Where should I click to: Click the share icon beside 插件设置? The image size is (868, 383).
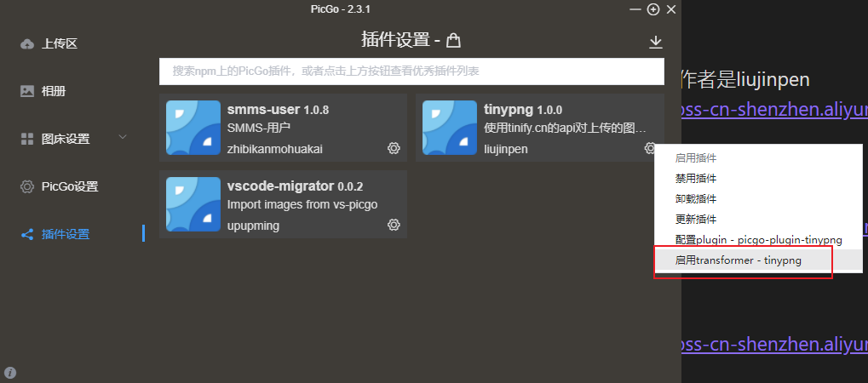(x=27, y=235)
